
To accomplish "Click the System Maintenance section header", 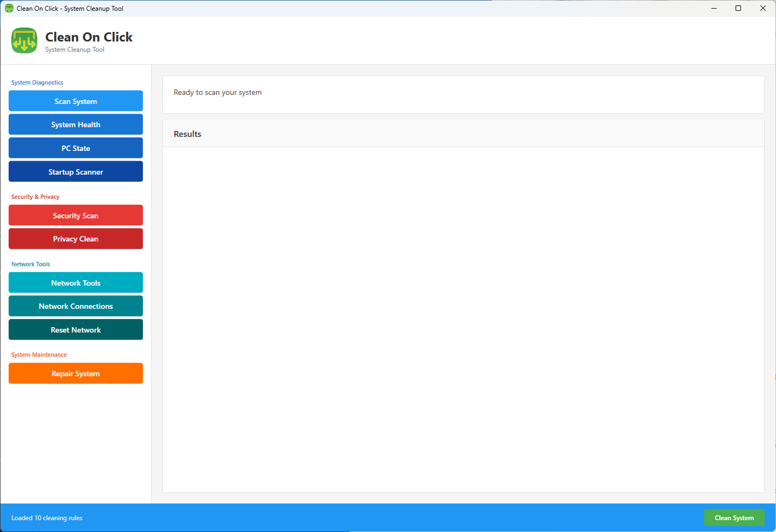I will pos(39,354).
